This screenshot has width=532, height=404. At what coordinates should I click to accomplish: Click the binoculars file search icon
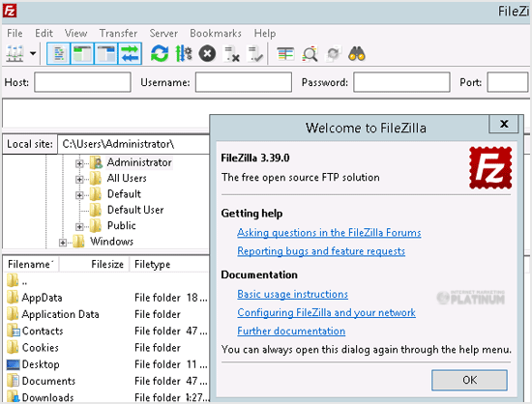[x=357, y=54]
